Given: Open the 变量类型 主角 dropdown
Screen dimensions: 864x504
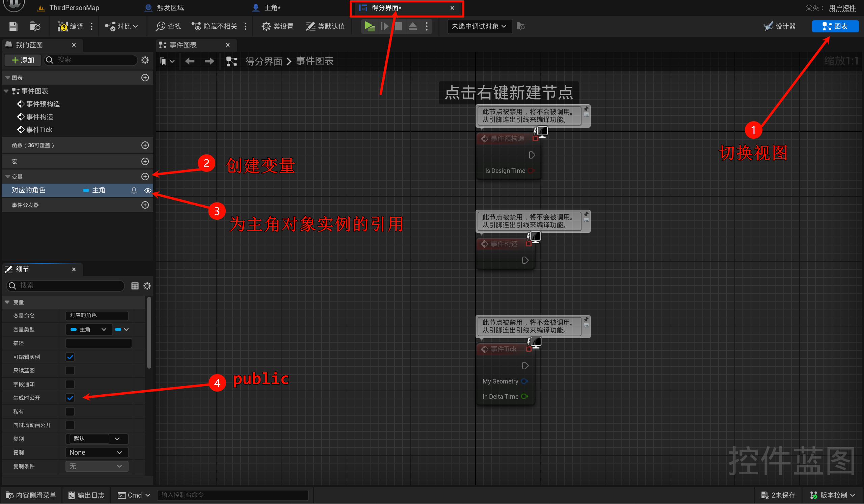Looking at the screenshot, I should (x=89, y=329).
